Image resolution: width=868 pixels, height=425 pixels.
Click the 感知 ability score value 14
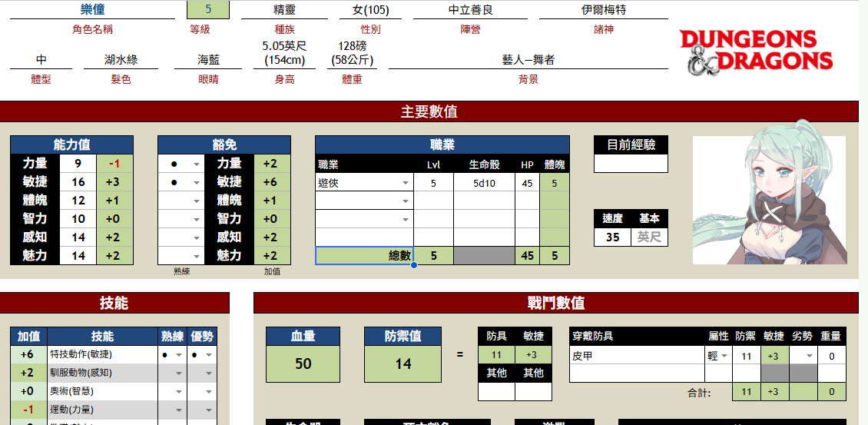(x=78, y=237)
